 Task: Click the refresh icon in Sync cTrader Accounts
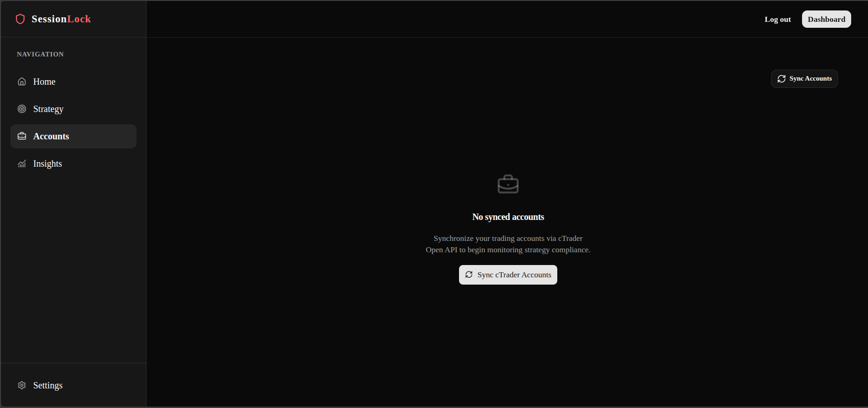tap(469, 275)
